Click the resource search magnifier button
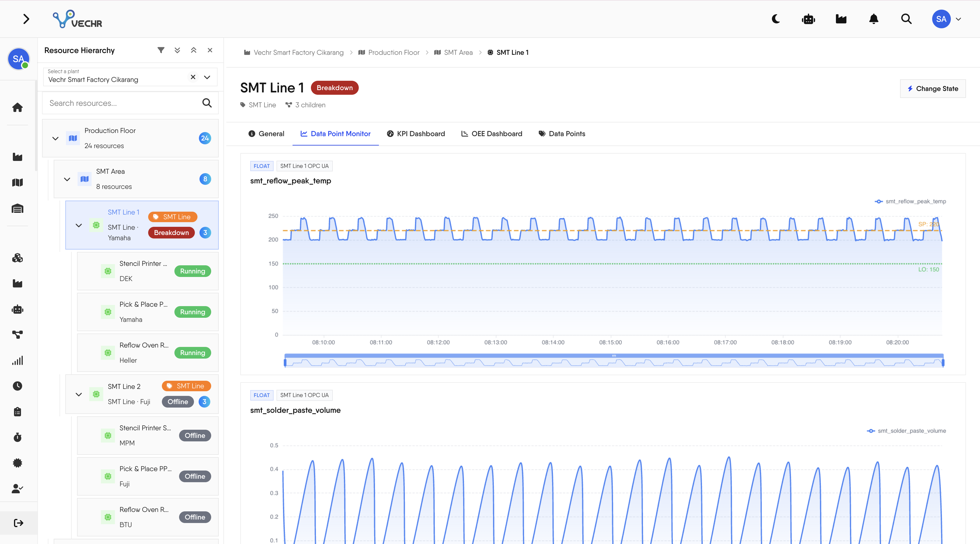 click(x=207, y=103)
